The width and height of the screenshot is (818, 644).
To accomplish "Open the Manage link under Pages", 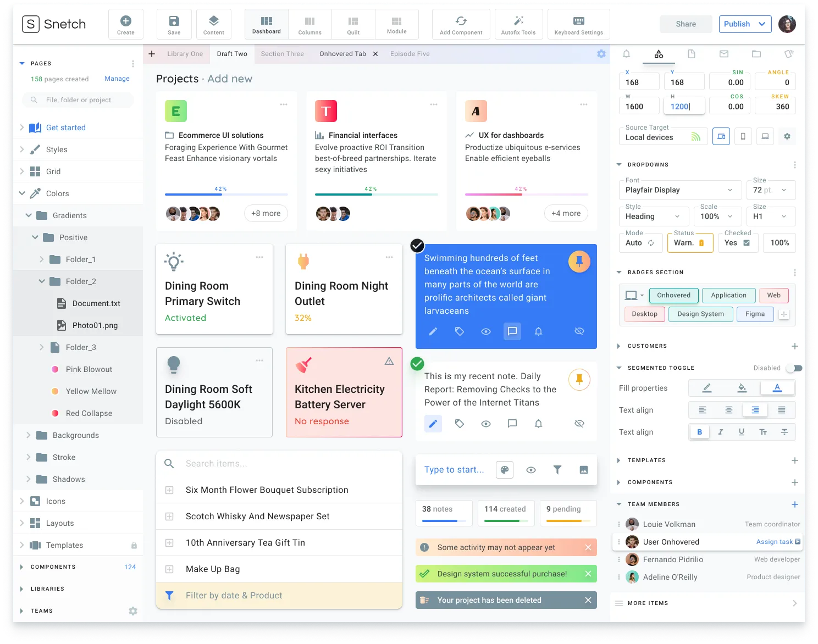I will [116, 79].
